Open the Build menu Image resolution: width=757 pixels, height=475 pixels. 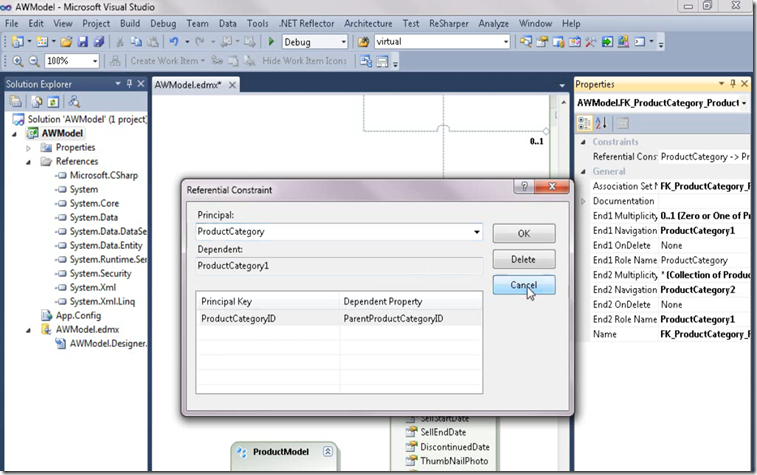[130, 23]
